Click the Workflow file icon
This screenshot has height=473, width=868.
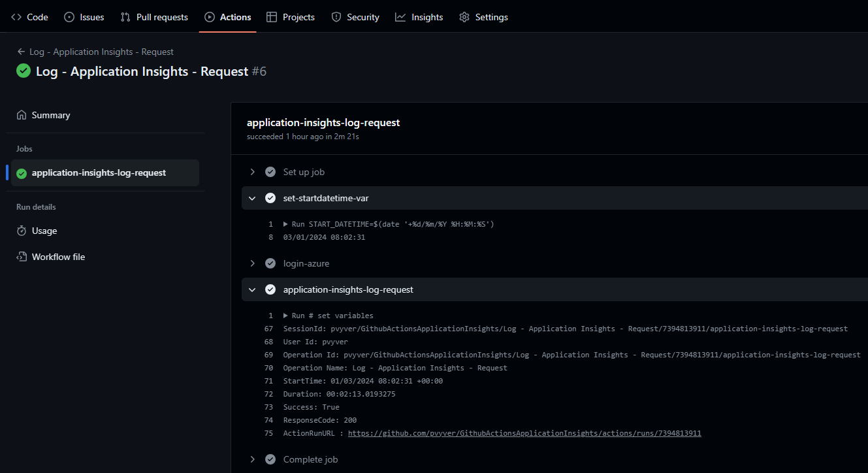tap(22, 257)
